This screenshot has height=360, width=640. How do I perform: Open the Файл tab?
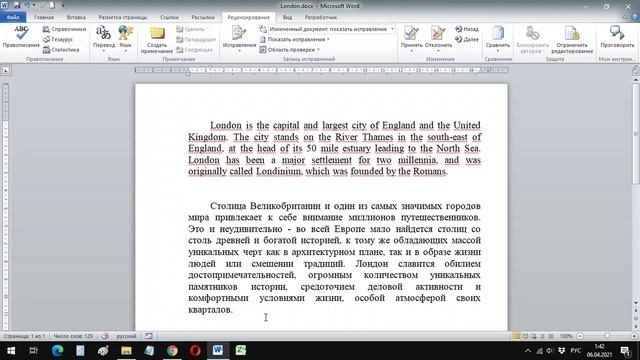point(13,17)
